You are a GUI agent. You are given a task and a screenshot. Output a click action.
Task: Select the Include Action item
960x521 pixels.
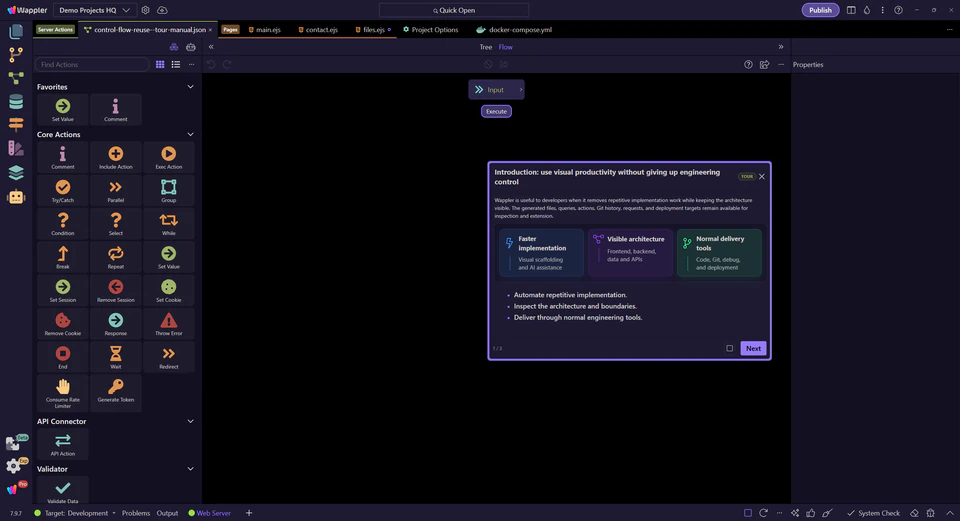click(x=116, y=157)
